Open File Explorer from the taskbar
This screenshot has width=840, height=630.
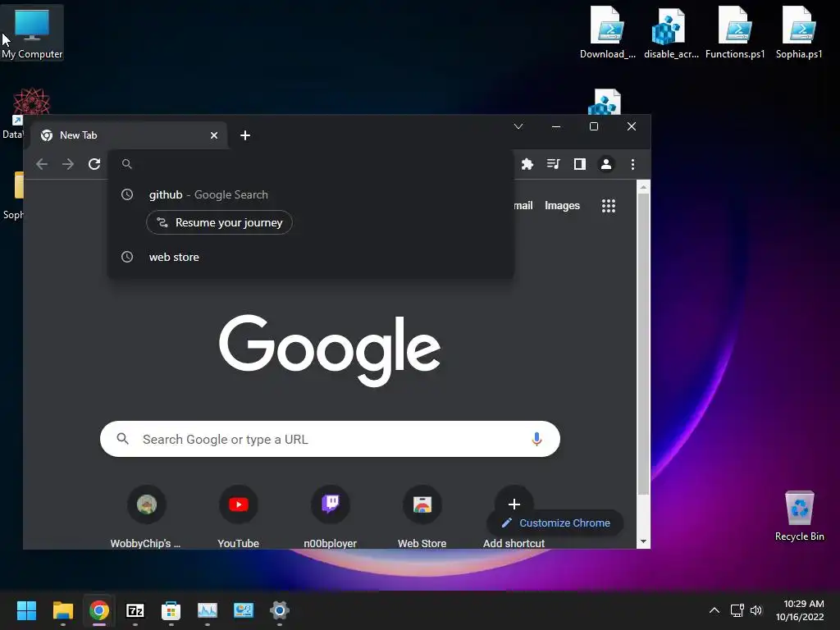point(62,610)
